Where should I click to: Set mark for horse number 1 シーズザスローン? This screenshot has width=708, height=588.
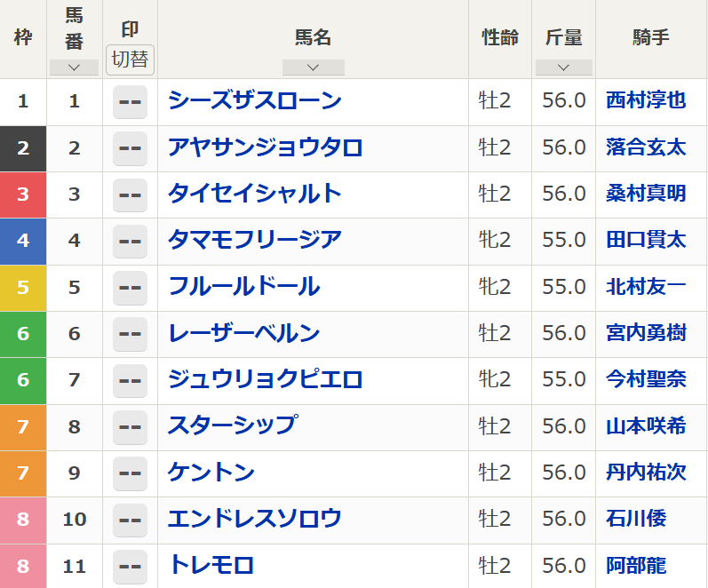point(130,101)
